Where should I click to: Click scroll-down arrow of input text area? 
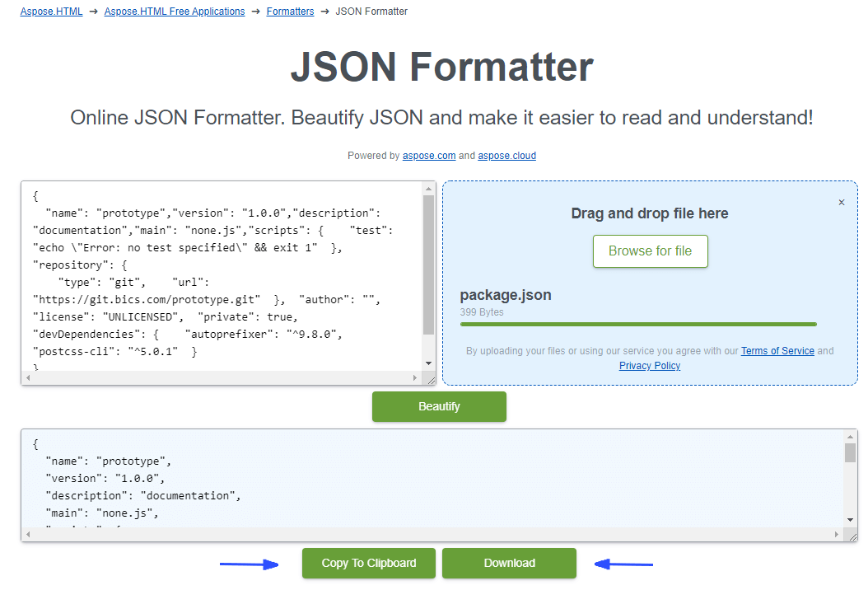pos(428,363)
